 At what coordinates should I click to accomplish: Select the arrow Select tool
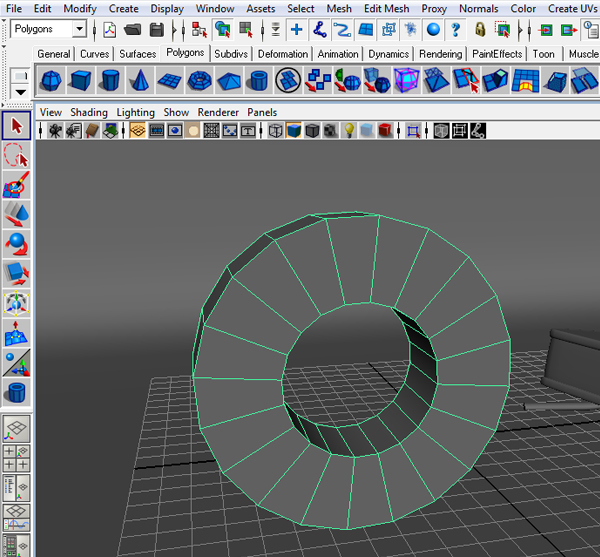click(16, 126)
